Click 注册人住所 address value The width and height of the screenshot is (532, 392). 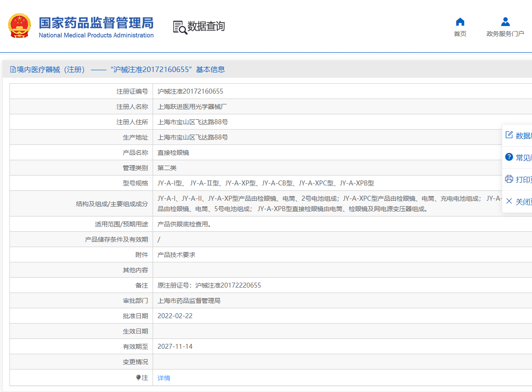click(193, 122)
